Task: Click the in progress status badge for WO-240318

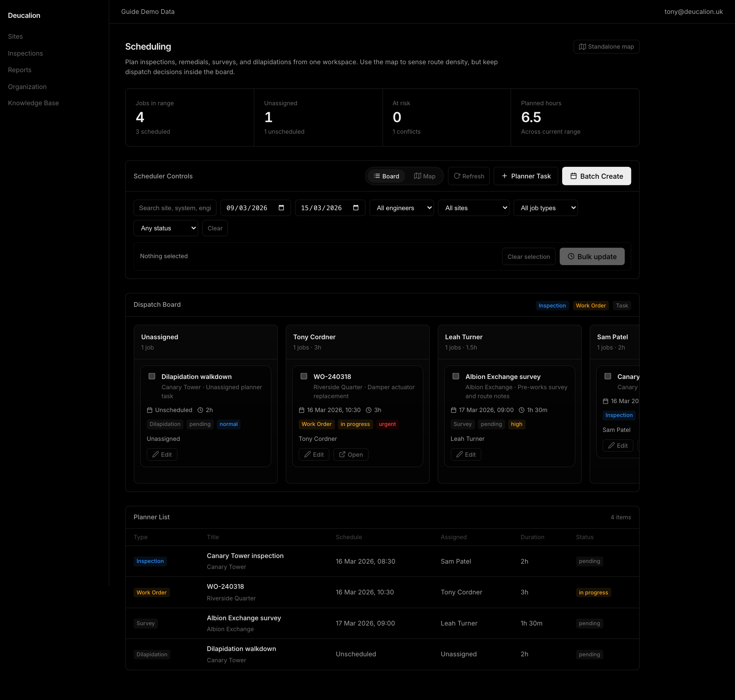Action: click(x=355, y=424)
